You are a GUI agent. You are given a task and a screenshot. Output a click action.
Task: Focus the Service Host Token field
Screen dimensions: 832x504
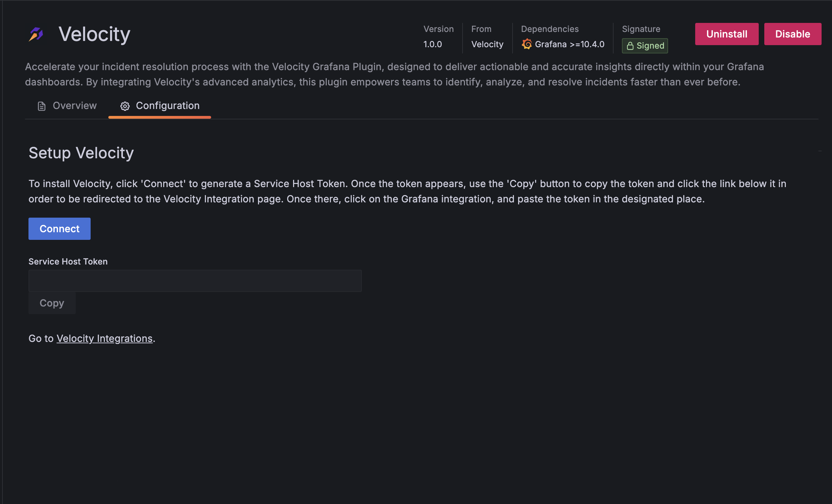(195, 281)
